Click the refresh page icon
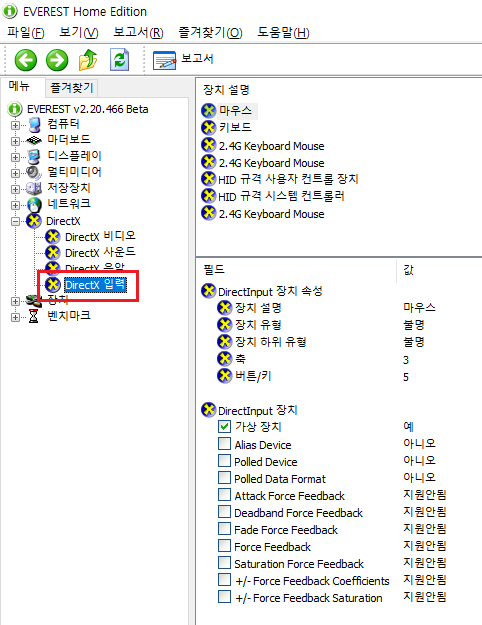Viewport: 482px width, 625px height. [x=120, y=60]
